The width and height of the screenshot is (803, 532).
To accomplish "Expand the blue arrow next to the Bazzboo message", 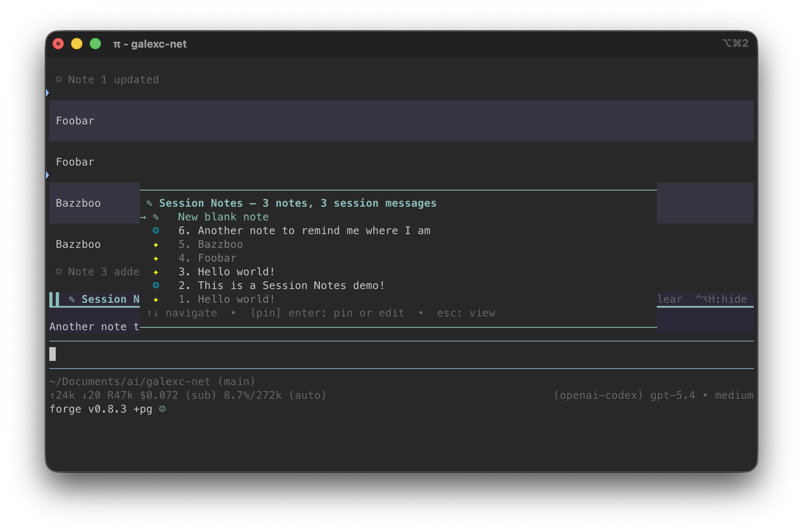I will coord(47,175).
